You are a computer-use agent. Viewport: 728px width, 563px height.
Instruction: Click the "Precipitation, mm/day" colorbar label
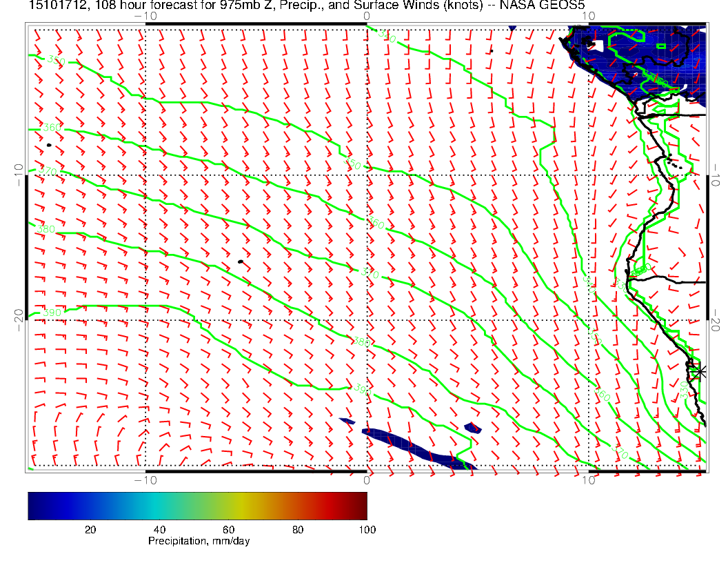199,542
